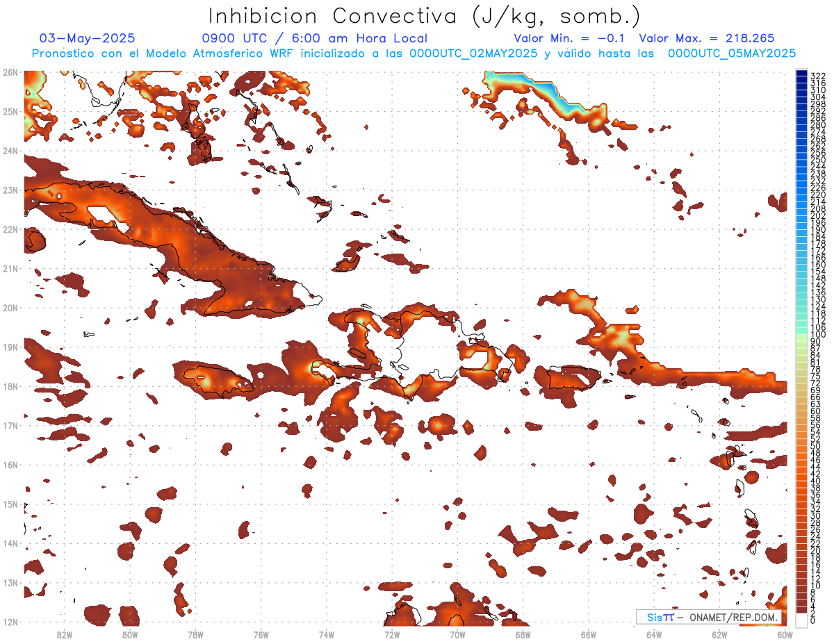The width and height of the screenshot is (834, 644).
Task: Click the latitude label '23N'
Action: click(10, 190)
